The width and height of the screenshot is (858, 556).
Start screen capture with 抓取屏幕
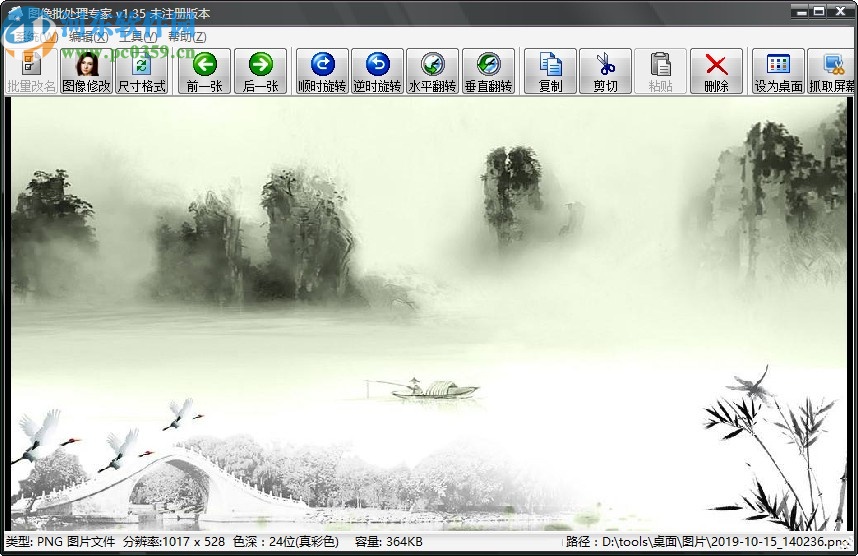832,71
